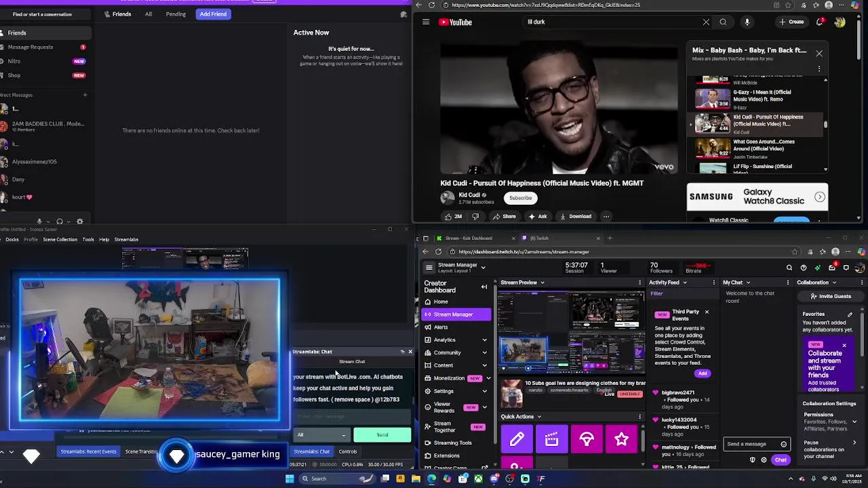Open YouTube notifications bell
The width and height of the screenshot is (868, 488).
[x=821, y=22]
